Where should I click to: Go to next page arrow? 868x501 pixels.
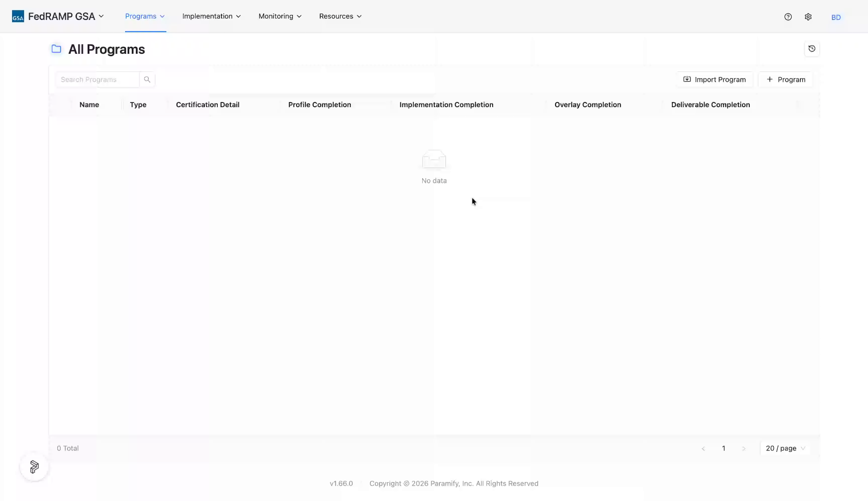click(x=744, y=449)
